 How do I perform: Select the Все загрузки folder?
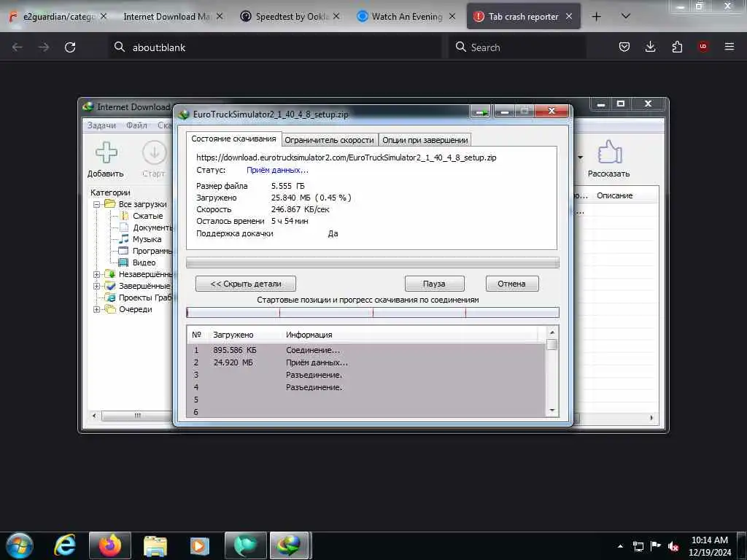[x=142, y=204]
